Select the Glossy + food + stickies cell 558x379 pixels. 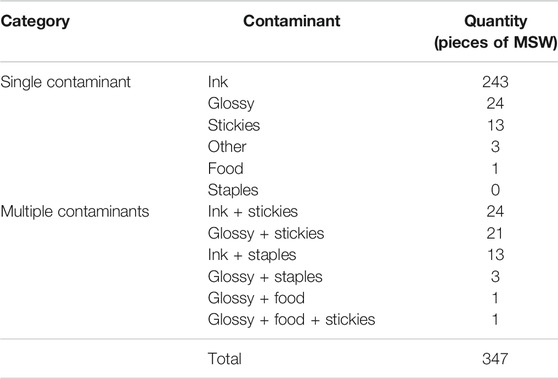pyautogui.click(x=291, y=320)
